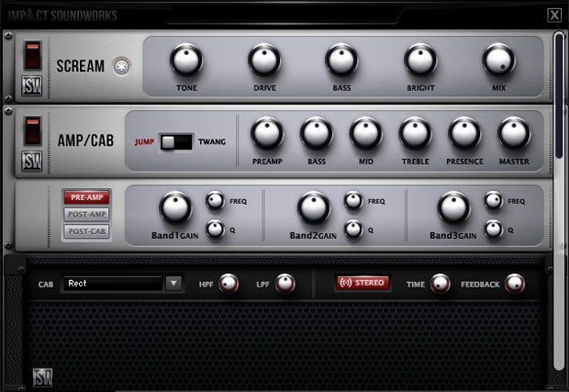Select the POST-CAB EQ position
The height and width of the screenshot is (392, 569).
(87, 231)
